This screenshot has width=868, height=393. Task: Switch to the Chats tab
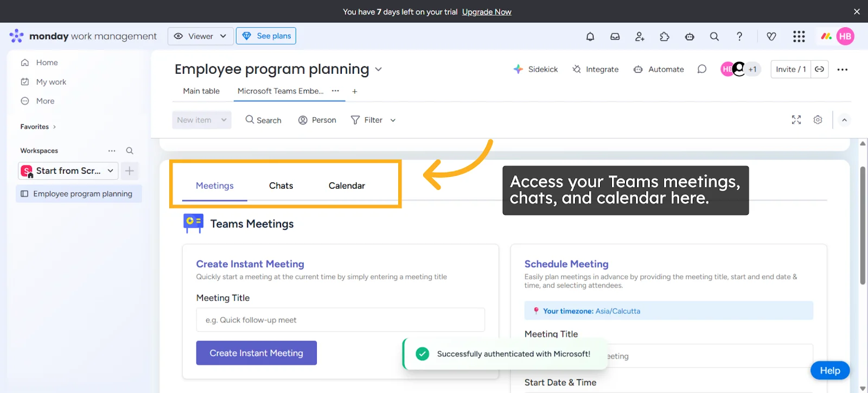pyautogui.click(x=280, y=185)
